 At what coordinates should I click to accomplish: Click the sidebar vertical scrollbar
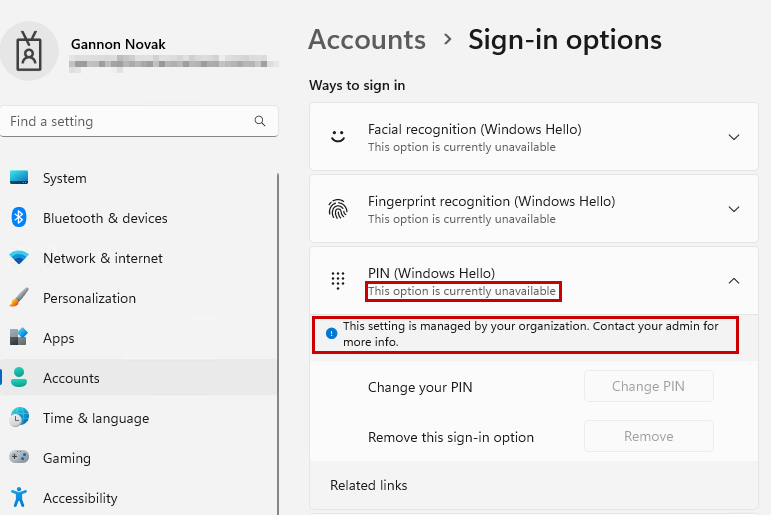pyautogui.click(x=277, y=340)
